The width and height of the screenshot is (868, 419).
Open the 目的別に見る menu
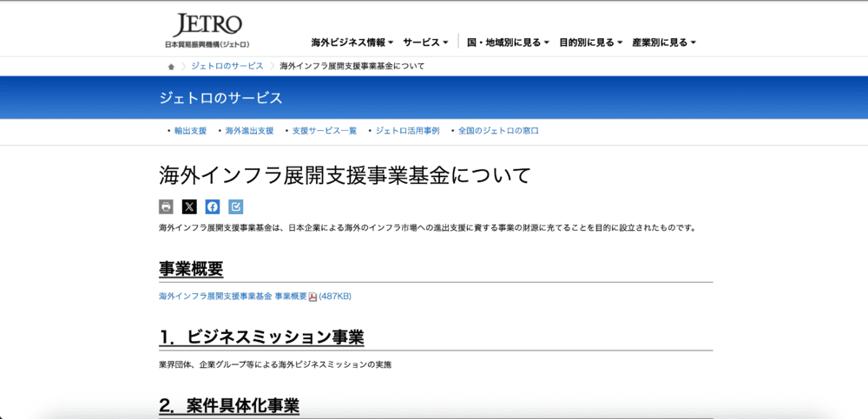[x=591, y=43]
